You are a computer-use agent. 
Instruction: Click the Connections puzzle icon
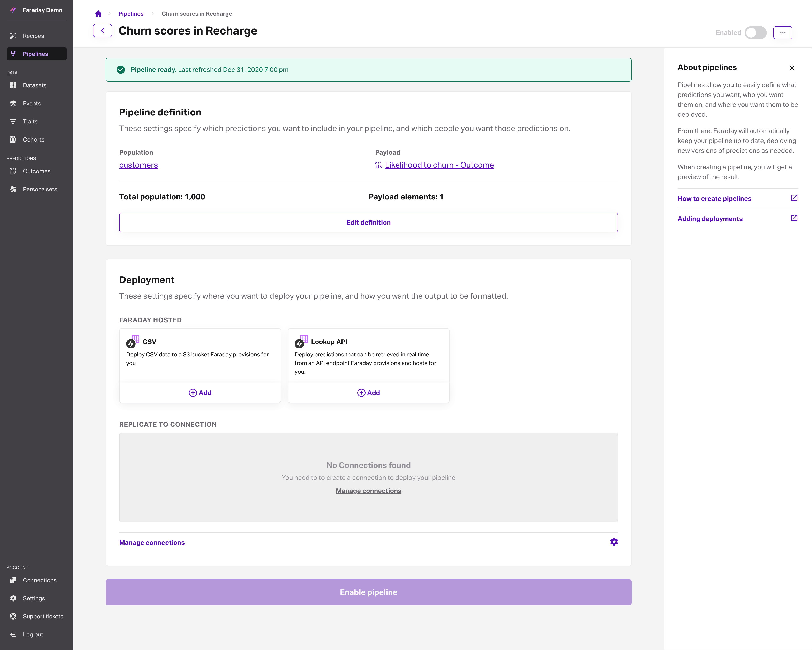[x=13, y=580]
